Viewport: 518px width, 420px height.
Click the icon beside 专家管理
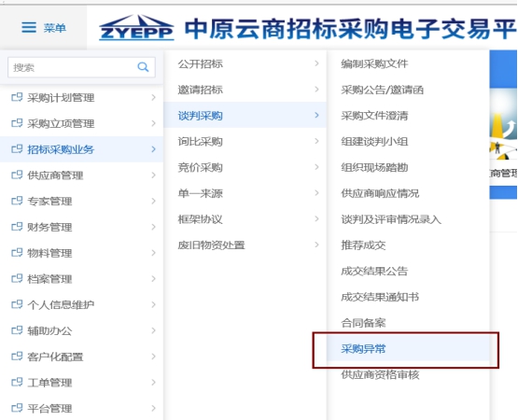(x=17, y=201)
